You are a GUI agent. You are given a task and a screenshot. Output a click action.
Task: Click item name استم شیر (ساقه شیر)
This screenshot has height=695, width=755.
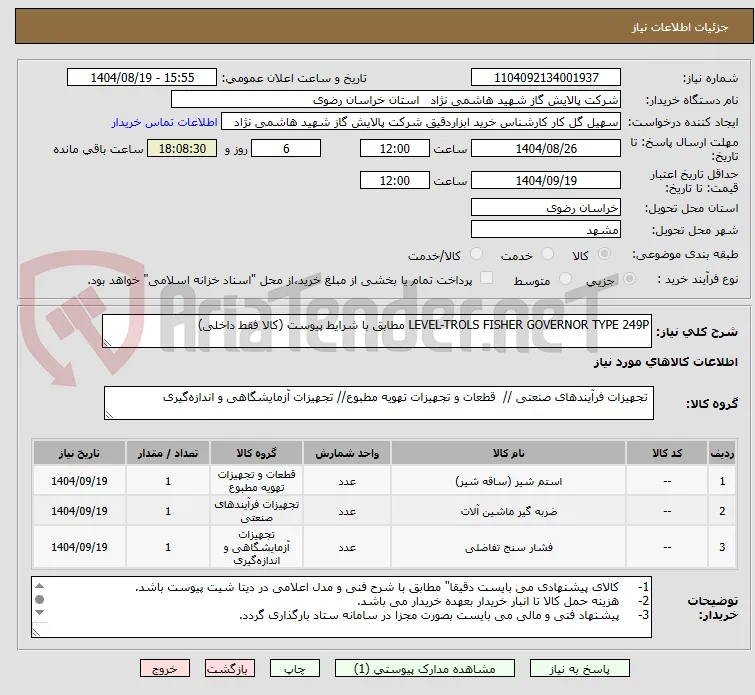coord(508,481)
